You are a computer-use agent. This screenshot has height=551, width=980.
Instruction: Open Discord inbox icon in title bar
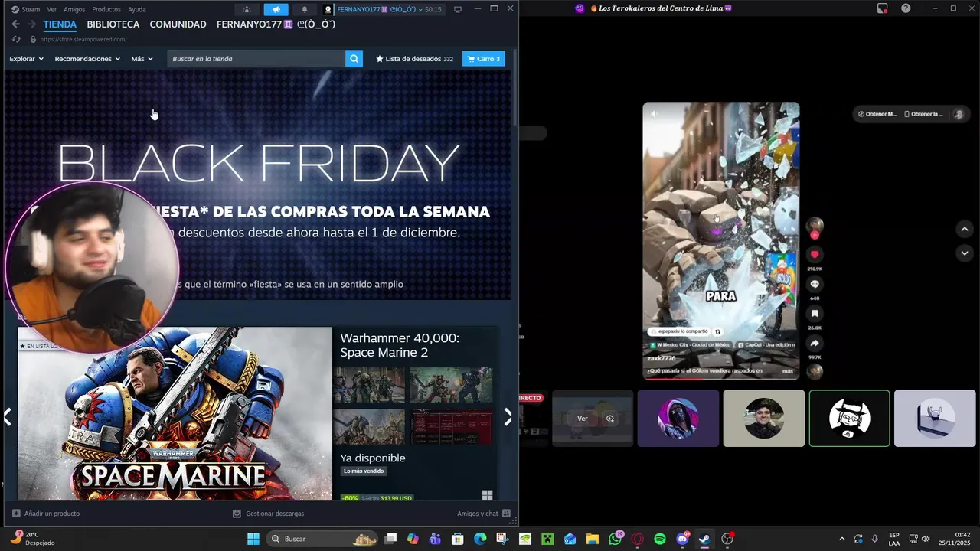(x=883, y=8)
